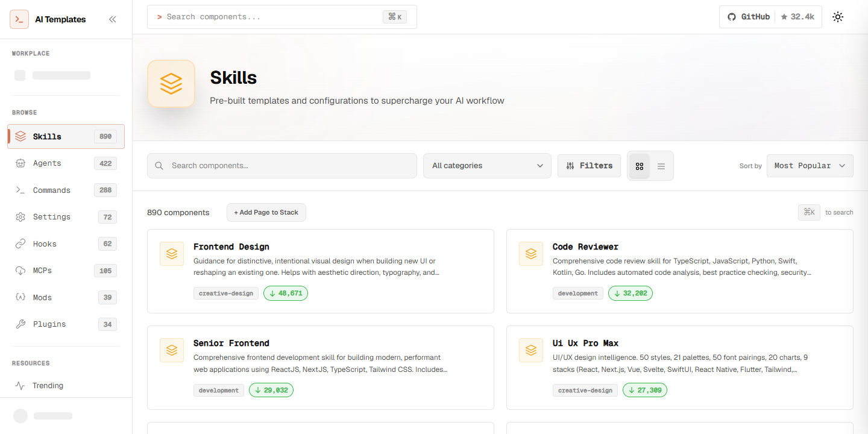Click the large Skills layers icon in header
Screen dimensions: 868x434
171,84
